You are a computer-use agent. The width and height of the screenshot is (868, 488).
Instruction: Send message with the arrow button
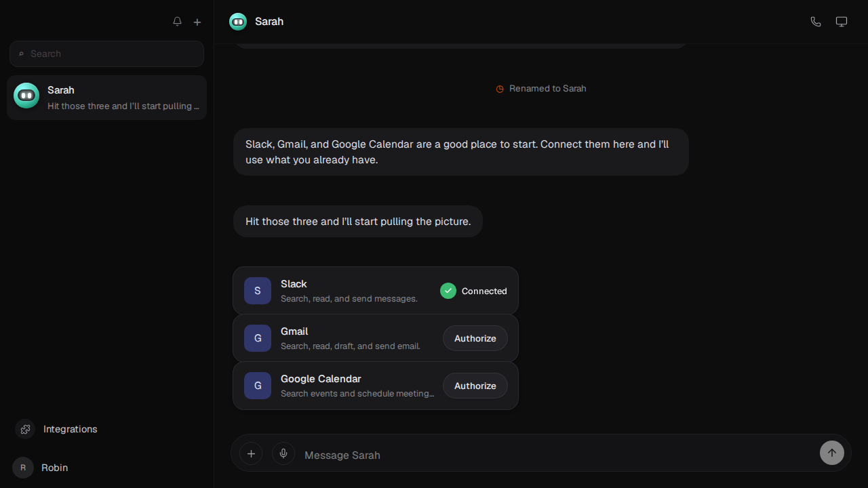(832, 453)
